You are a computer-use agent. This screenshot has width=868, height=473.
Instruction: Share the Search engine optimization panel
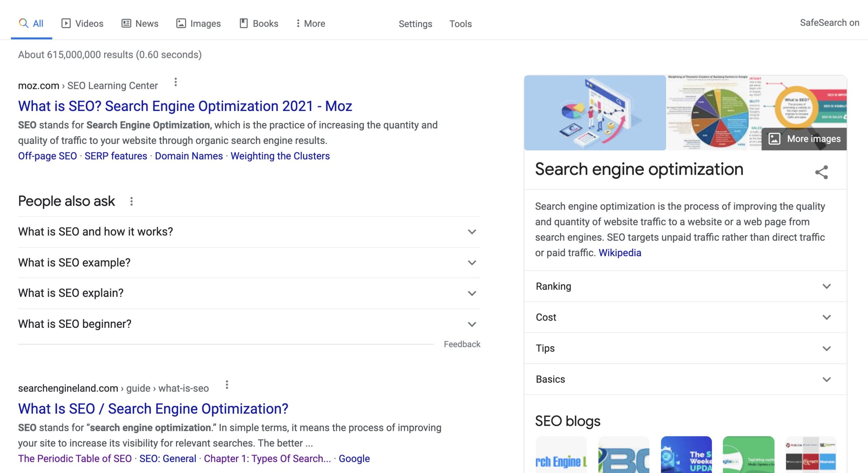point(821,172)
